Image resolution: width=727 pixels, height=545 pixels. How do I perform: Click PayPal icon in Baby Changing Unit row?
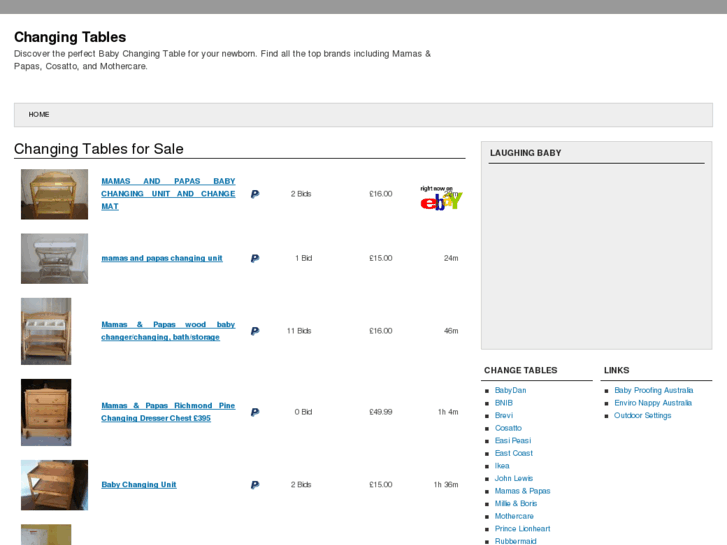point(255,485)
